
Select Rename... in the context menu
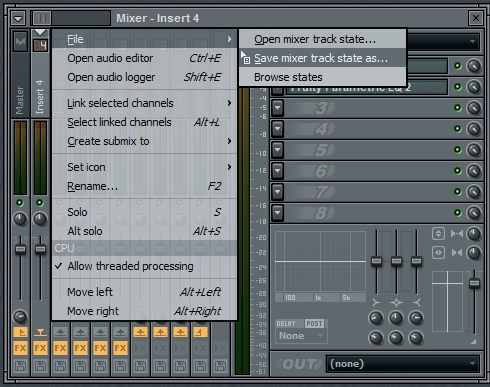pyautogui.click(x=144, y=186)
